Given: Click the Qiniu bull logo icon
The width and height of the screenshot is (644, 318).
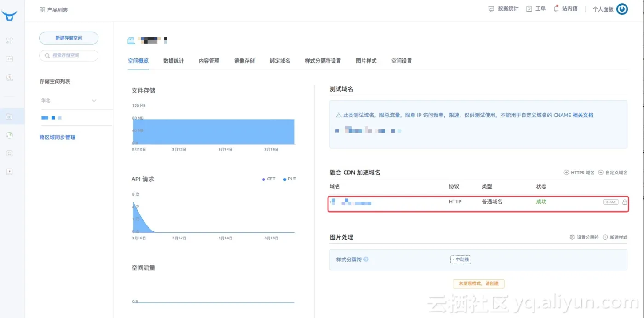Looking at the screenshot, I should 9,16.
